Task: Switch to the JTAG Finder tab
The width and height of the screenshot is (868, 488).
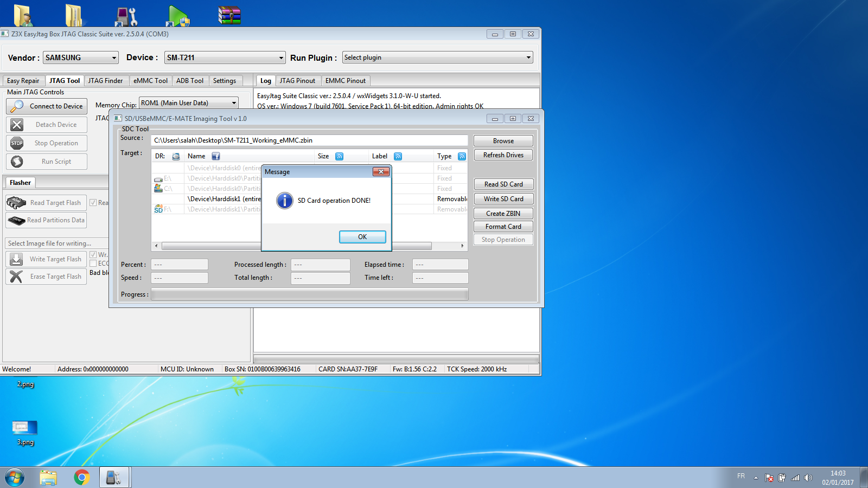Action: tap(106, 81)
